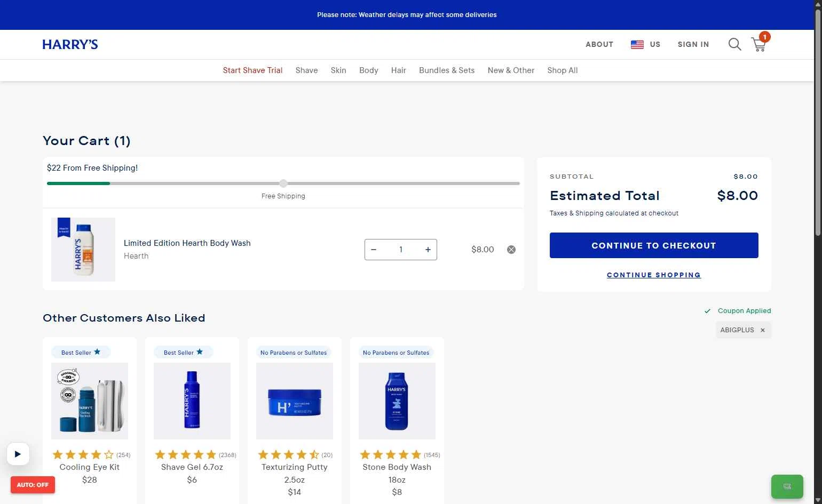822x504 pixels.
Task: Open Hearth Body Wash product thumbnail
Action: [83, 250]
